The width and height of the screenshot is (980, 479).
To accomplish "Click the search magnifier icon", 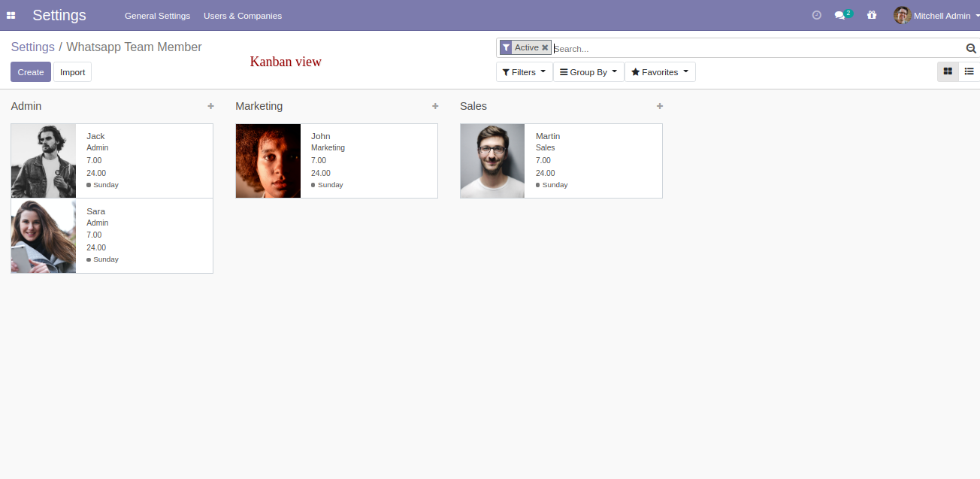I will click(x=971, y=48).
